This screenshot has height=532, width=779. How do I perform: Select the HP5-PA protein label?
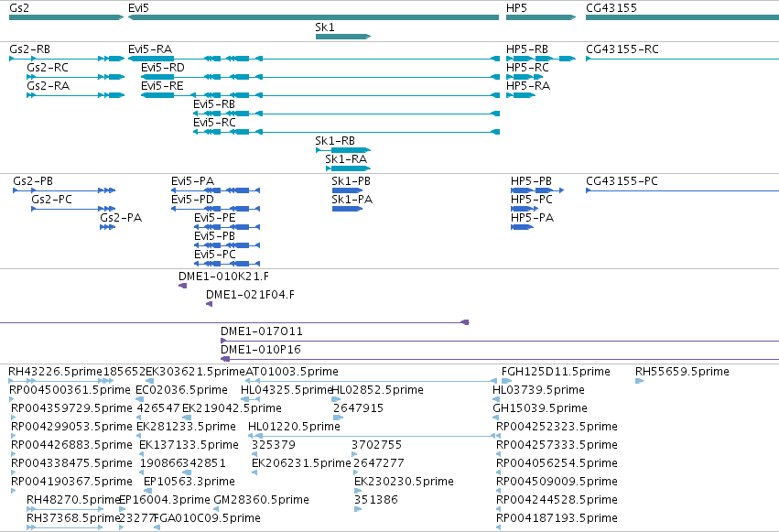[x=532, y=219]
